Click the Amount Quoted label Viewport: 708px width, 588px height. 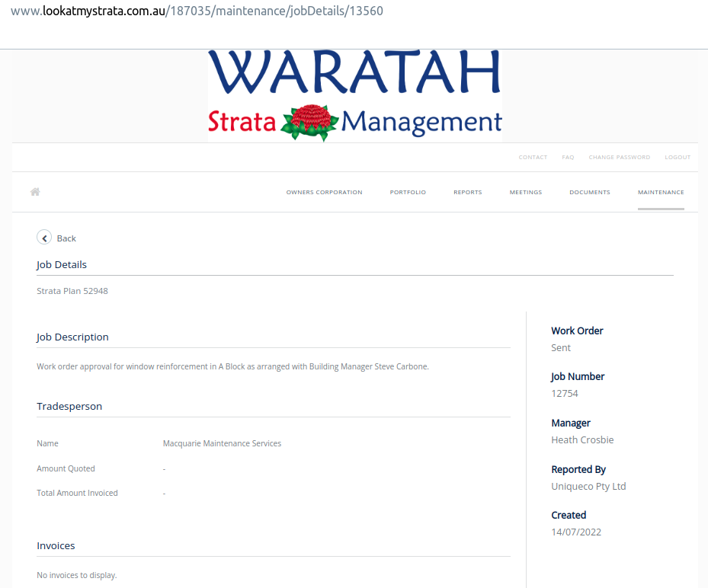pos(66,468)
